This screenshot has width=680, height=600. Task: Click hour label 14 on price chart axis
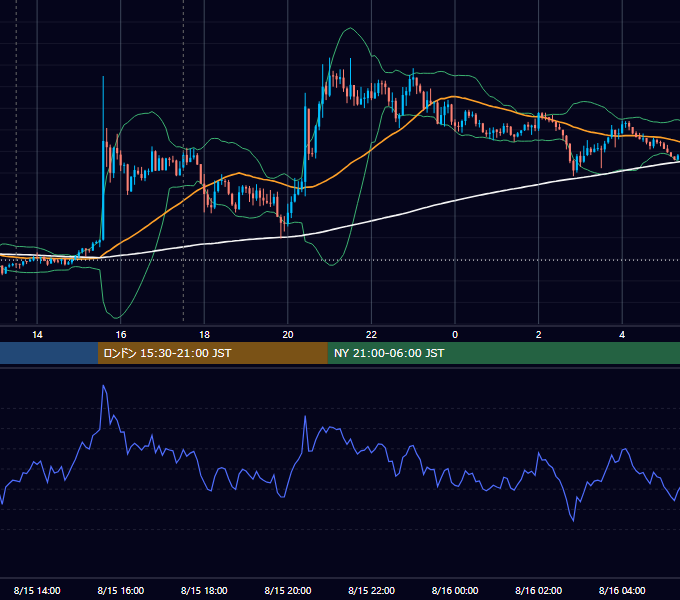click(37, 334)
